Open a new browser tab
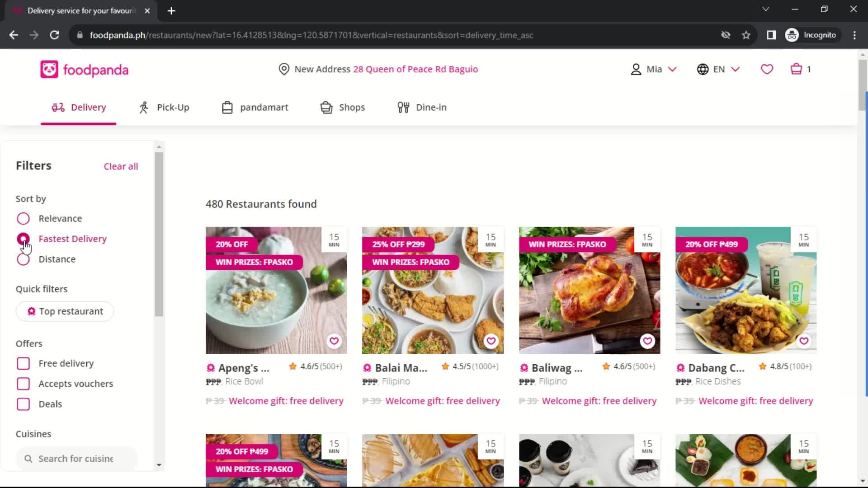Viewport: 868px width, 488px height. [171, 11]
